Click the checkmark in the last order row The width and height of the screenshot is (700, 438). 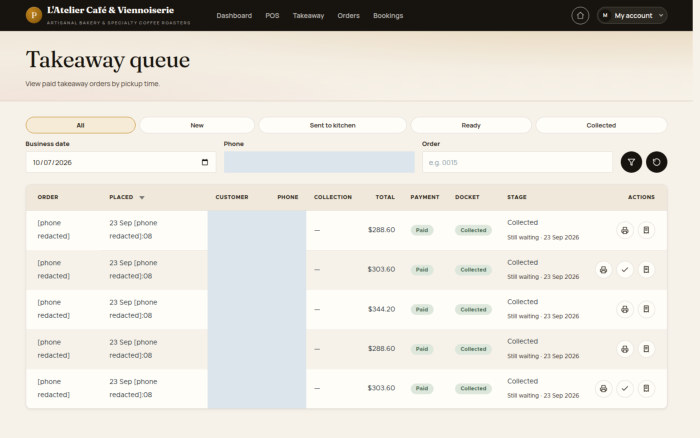pyautogui.click(x=625, y=388)
